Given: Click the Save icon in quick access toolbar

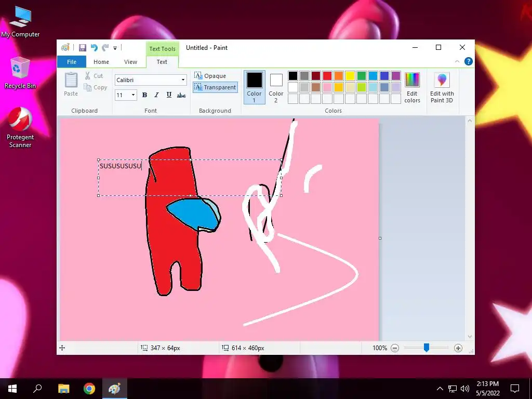Looking at the screenshot, I should [x=83, y=48].
